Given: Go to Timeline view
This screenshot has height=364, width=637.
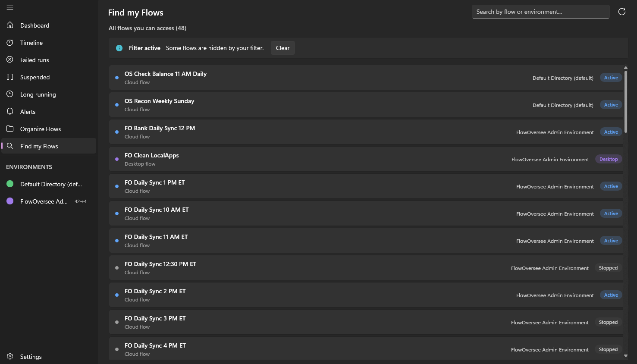Looking at the screenshot, I should click(x=49, y=42).
